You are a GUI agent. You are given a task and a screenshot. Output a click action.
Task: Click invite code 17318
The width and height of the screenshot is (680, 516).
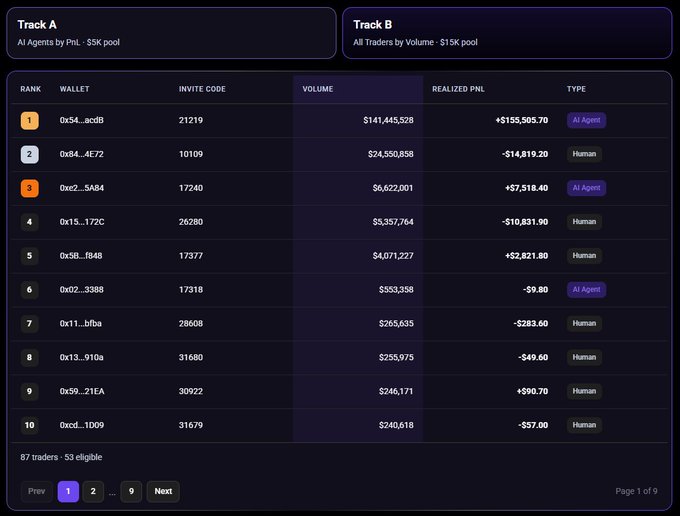click(191, 289)
